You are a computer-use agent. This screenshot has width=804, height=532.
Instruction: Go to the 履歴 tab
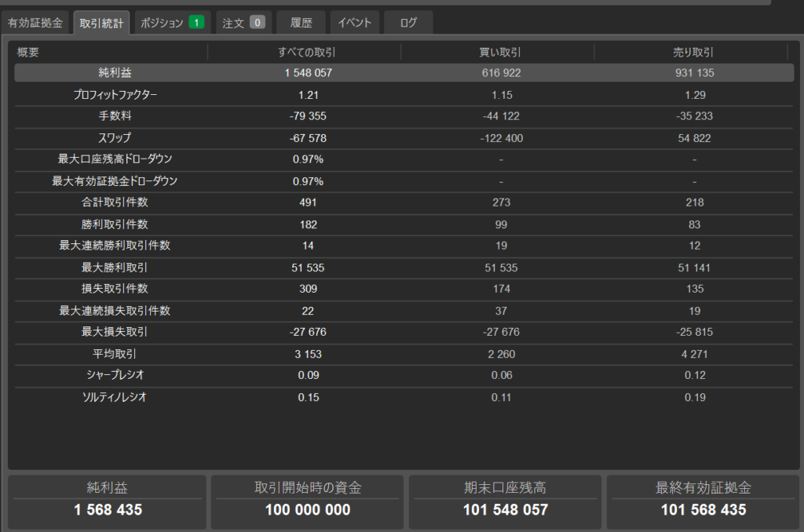point(301,23)
